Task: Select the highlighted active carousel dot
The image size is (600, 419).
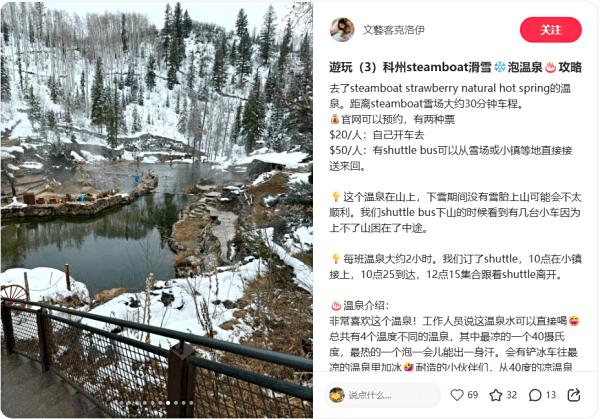Action: [x=168, y=403]
